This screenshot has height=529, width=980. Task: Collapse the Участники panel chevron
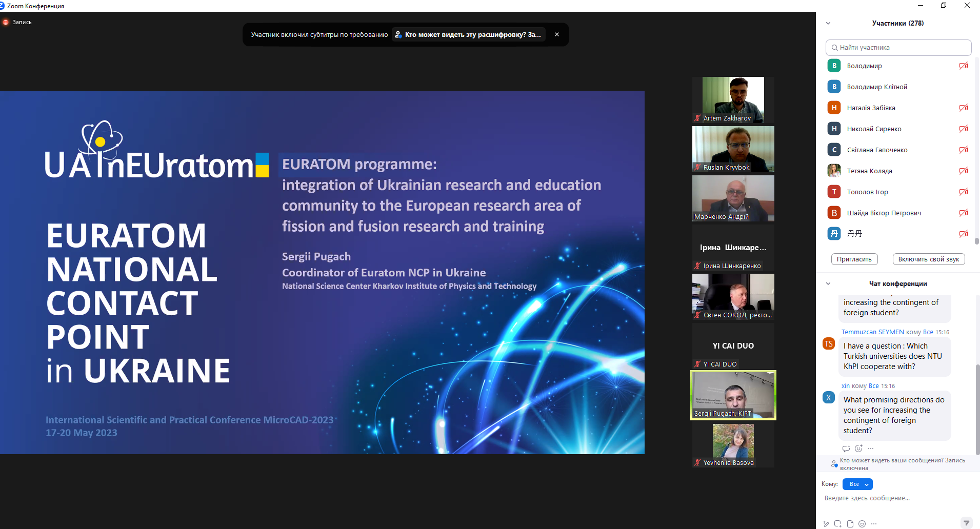click(x=828, y=23)
